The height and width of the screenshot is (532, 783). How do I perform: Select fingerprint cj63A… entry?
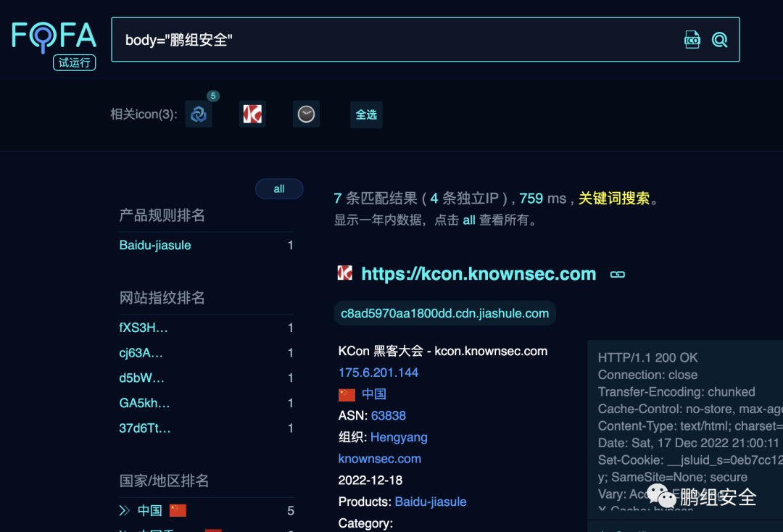pyautogui.click(x=141, y=353)
